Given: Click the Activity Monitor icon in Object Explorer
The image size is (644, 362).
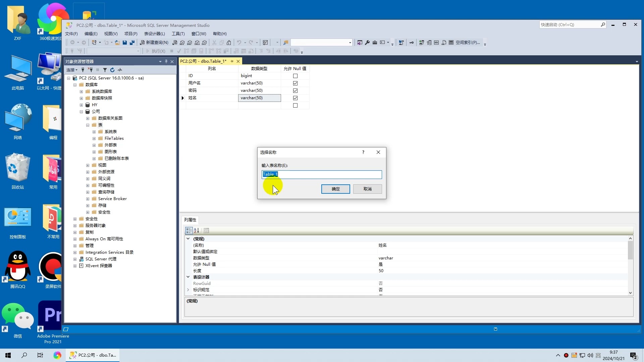Looking at the screenshot, I should pyautogui.click(x=120, y=70).
